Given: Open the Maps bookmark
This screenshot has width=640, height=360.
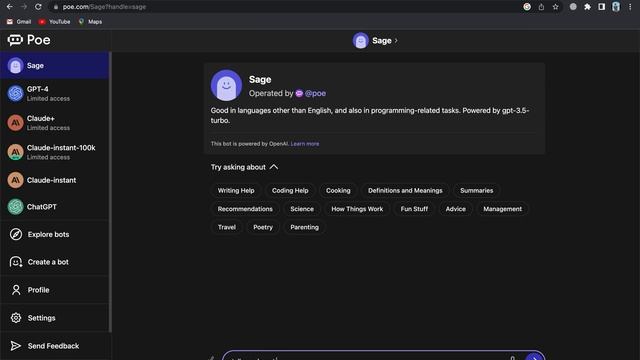Looking at the screenshot, I should 90,22.
